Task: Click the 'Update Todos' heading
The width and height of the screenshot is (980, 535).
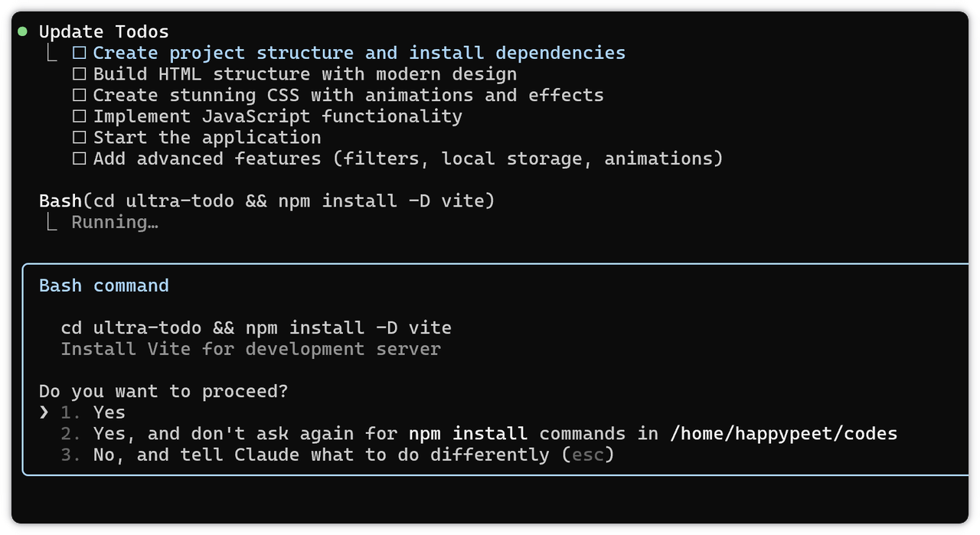Action: pyautogui.click(x=103, y=31)
